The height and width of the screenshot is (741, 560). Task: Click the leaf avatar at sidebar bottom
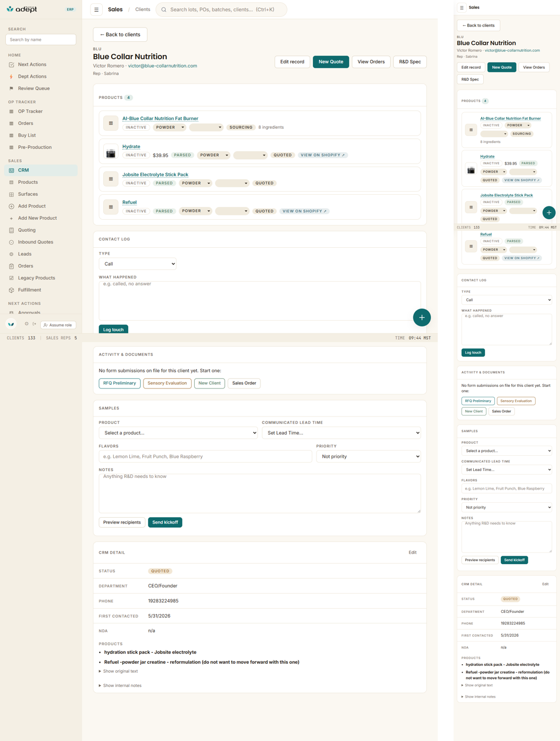pyautogui.click(x=11, y=324)
